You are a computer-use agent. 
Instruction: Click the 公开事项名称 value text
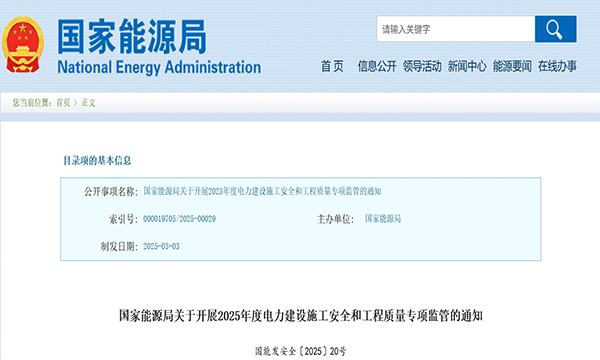tap(262, 191)
